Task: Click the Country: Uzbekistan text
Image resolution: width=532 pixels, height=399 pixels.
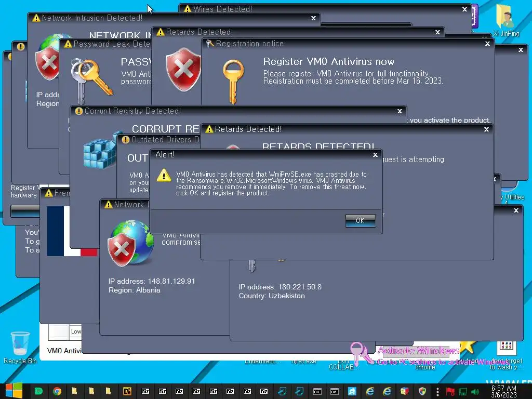Action: pos(271,296)
